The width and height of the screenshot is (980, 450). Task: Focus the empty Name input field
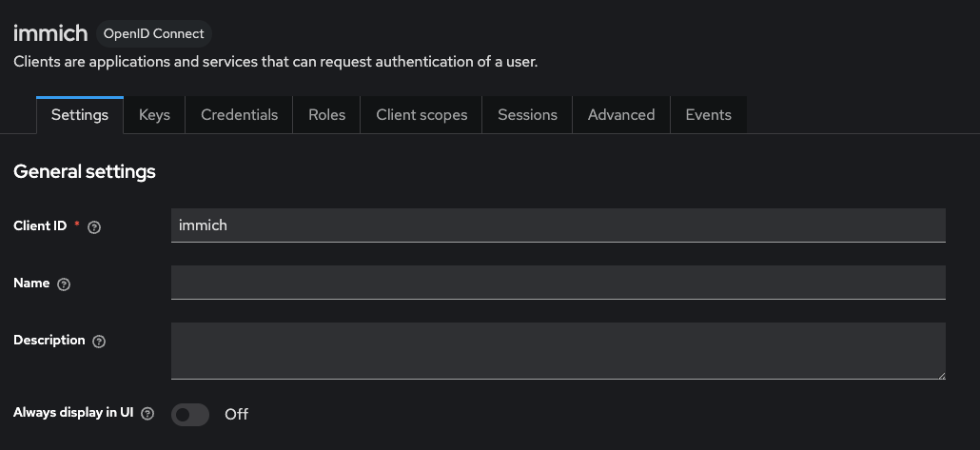[558, 283]
